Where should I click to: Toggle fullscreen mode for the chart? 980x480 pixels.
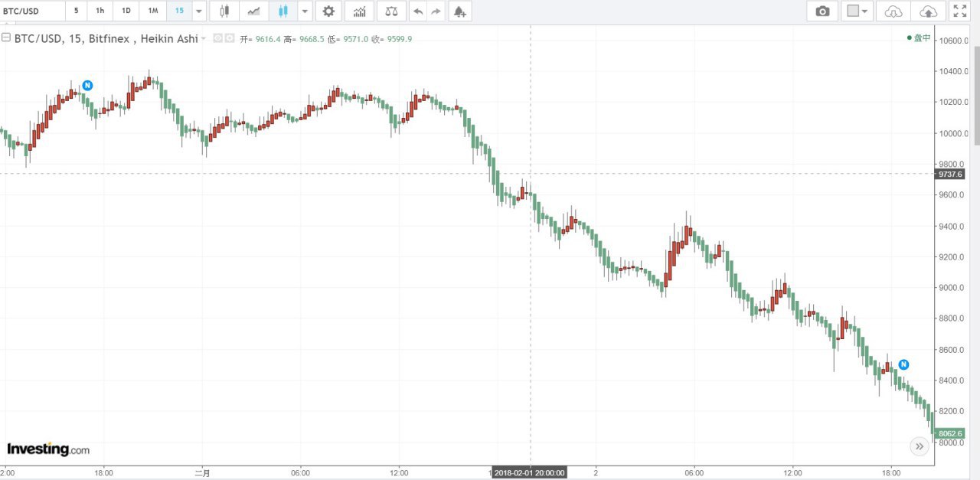click(x=959, y=11)
